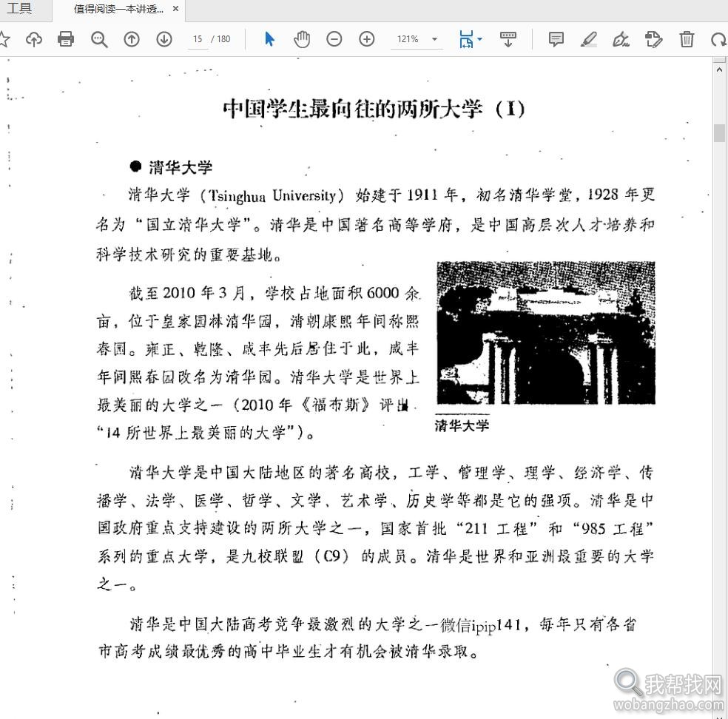
Task: Click the cloud upload icon
Action: 34,39
